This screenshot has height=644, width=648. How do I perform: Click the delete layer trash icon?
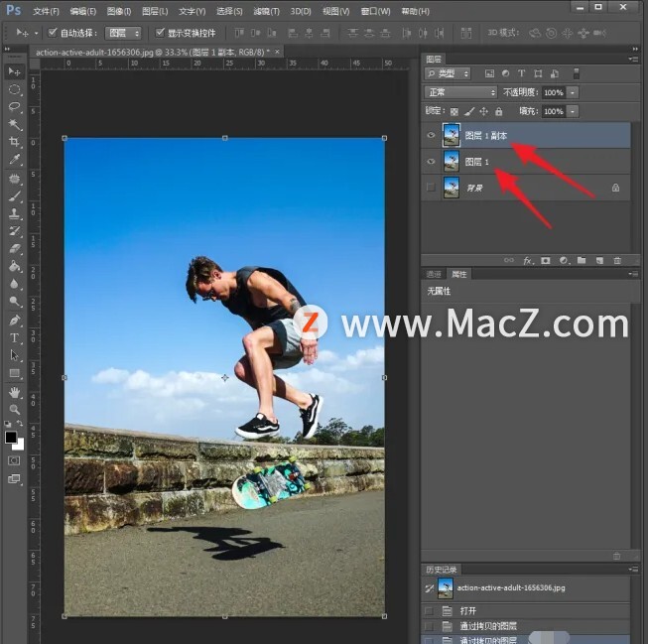617,260
